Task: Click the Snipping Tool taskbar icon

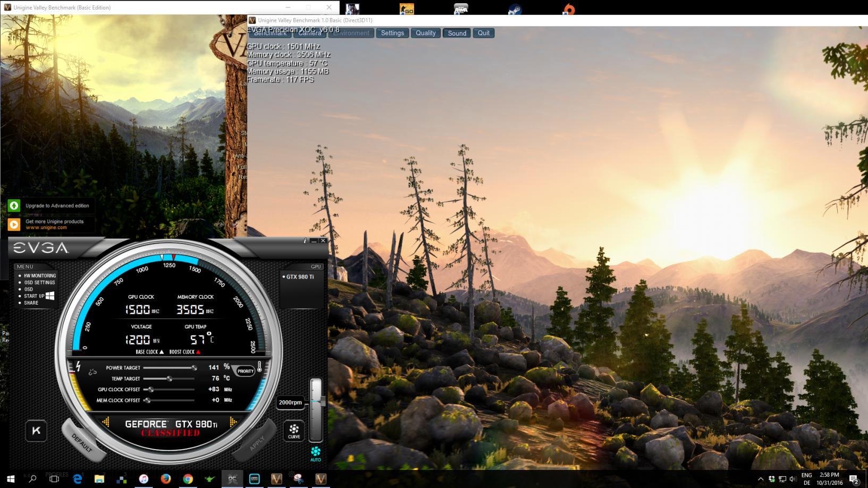Action: point(298,479)
